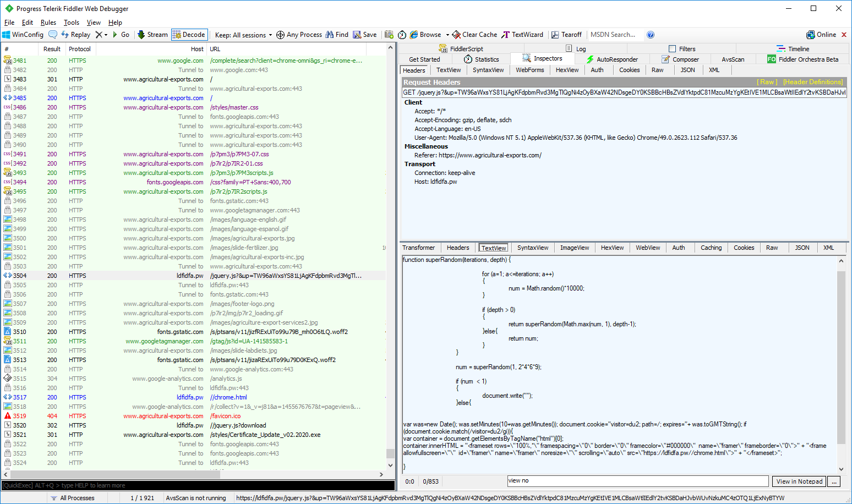
Task: Switch to the Log tab
Action: click(x=576, y=48)
